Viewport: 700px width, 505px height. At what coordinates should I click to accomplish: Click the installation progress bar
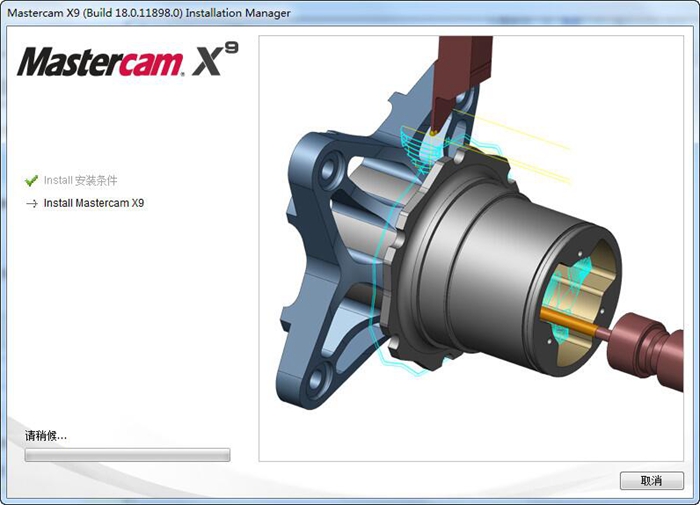point(127,455)
